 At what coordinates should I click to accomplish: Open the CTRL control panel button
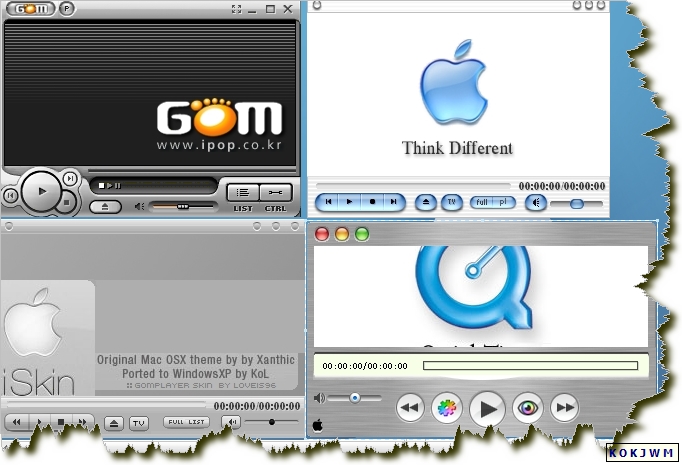(x=275, y=192)
